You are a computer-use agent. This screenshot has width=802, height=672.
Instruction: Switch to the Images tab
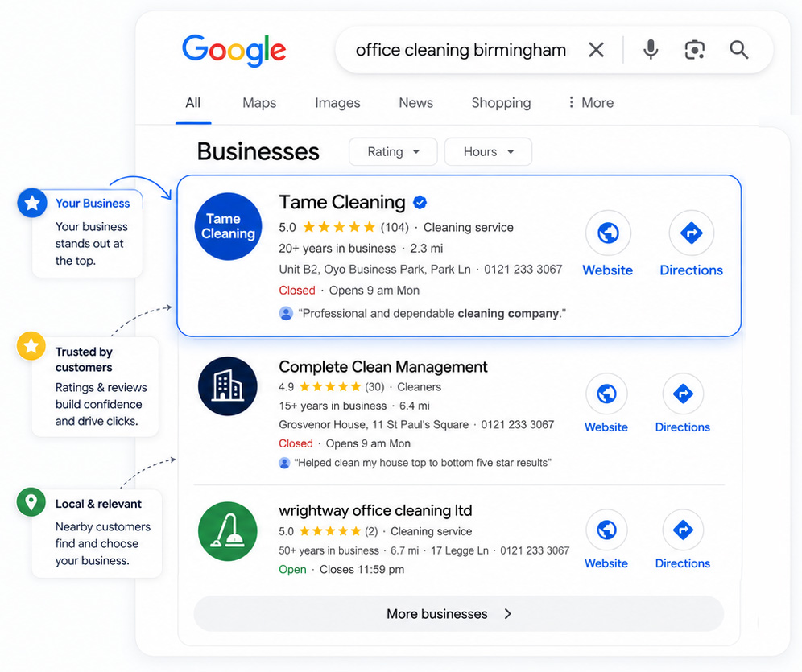337,103
